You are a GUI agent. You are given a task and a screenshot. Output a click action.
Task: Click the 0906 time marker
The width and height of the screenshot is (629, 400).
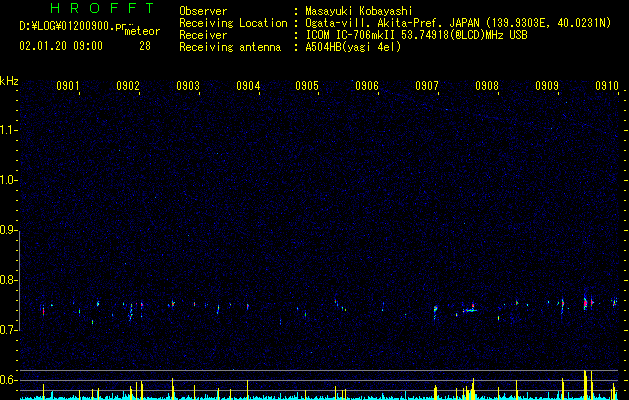coord(367,86)
